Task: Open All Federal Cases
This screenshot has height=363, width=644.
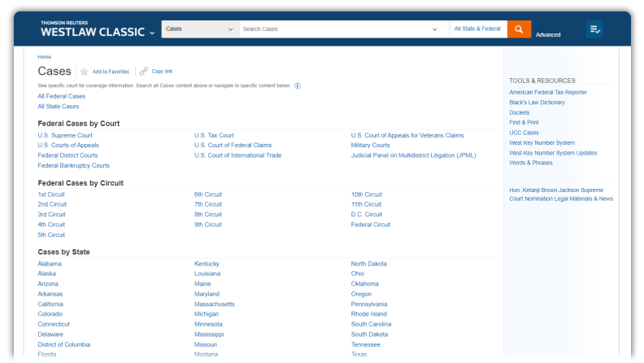Action: click(x=62, y=96)
